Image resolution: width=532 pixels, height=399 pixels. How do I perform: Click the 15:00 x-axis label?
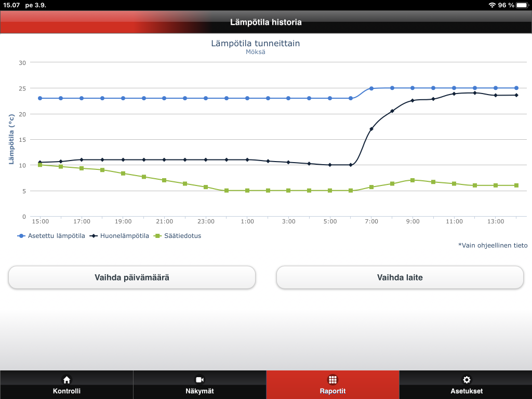tap(41, 221)
